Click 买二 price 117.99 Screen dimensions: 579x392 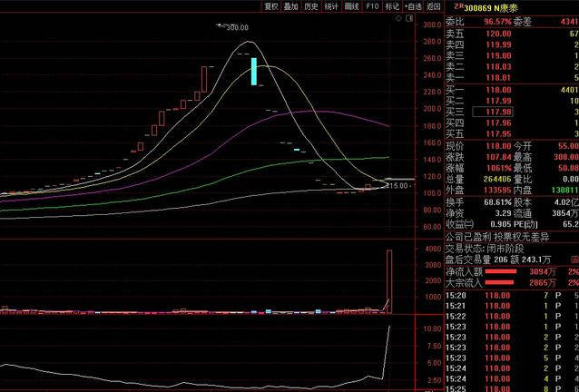498,101
